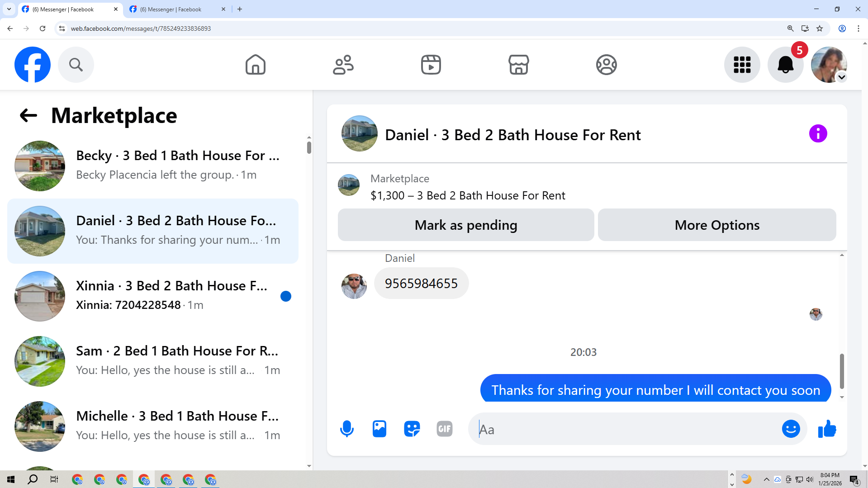Open Chrome profile icon

pos(842,28)
